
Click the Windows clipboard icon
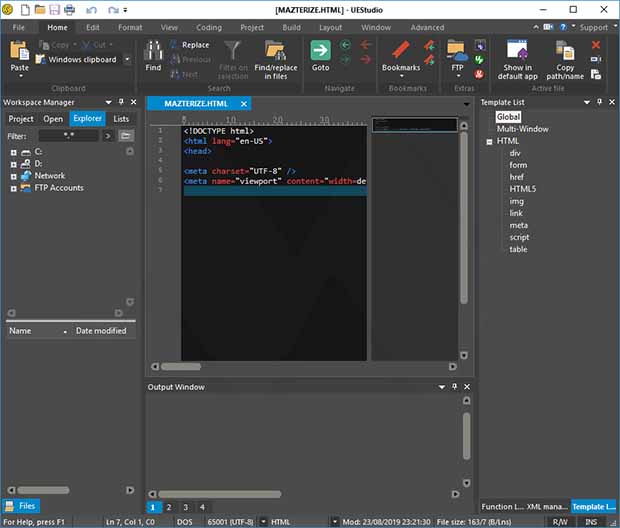[x=41, y=59]
